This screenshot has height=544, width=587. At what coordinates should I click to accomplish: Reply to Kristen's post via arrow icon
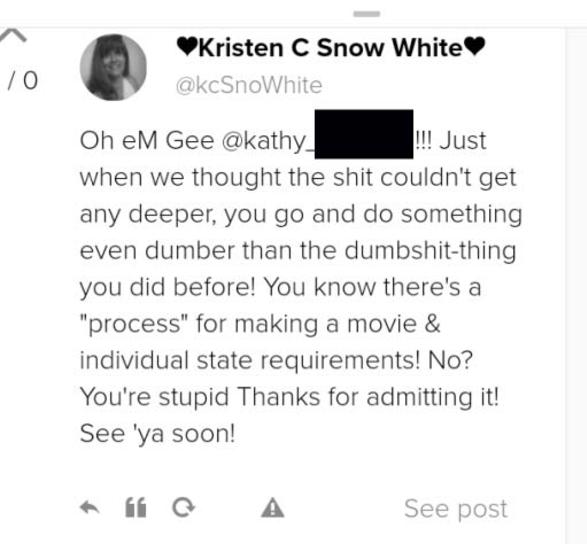[90, 508]
